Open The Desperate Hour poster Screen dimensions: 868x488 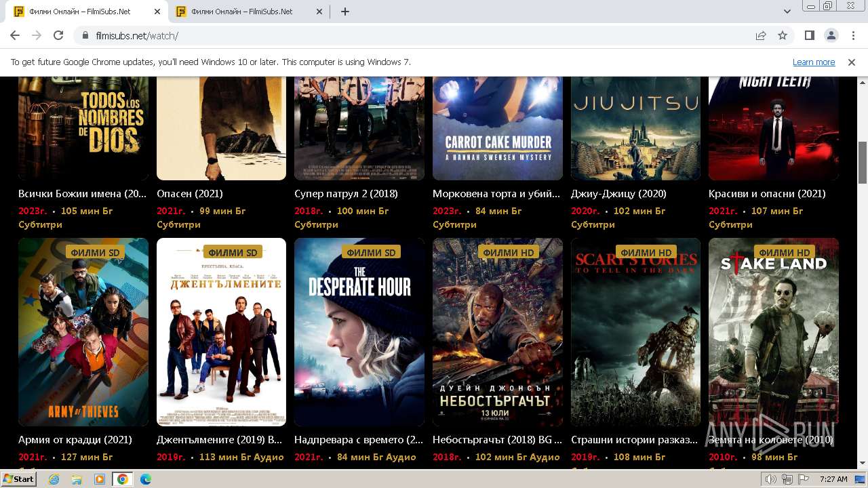(x=359, y=332)
